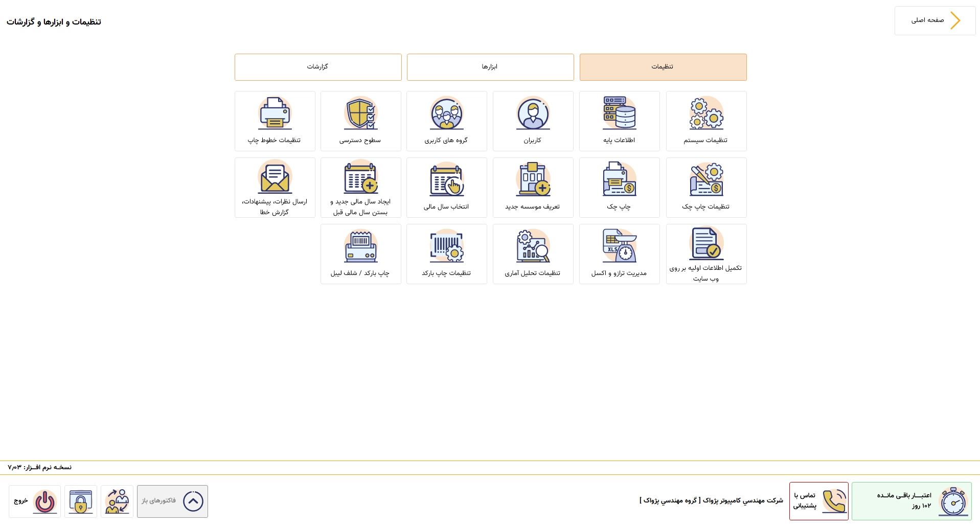Click remaining credit (اعتبار باقی مانده) text
980x527 pixels.
point(904,495)
